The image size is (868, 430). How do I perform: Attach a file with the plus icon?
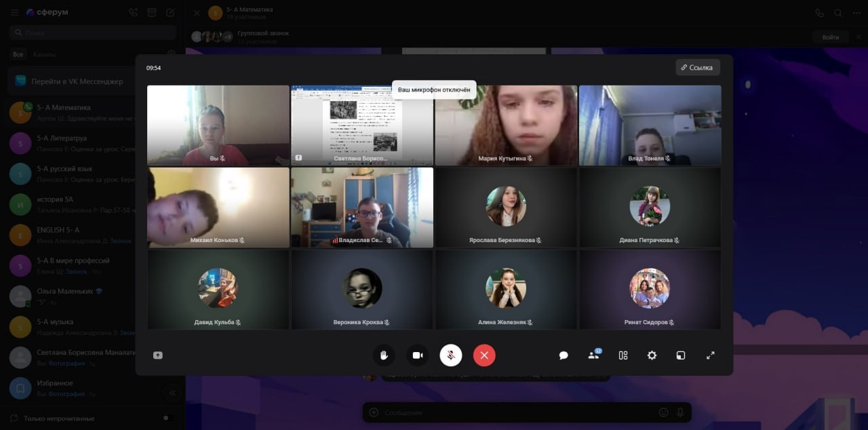(373, 412)
